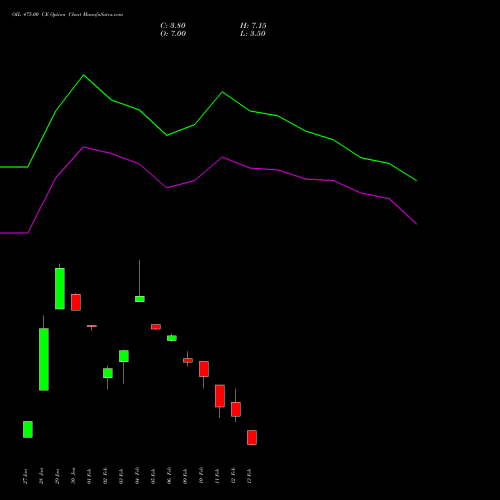Click the 01 Feb date label
Screen dimensions: 500x500
pyautogui.click(x=90, y=476)
